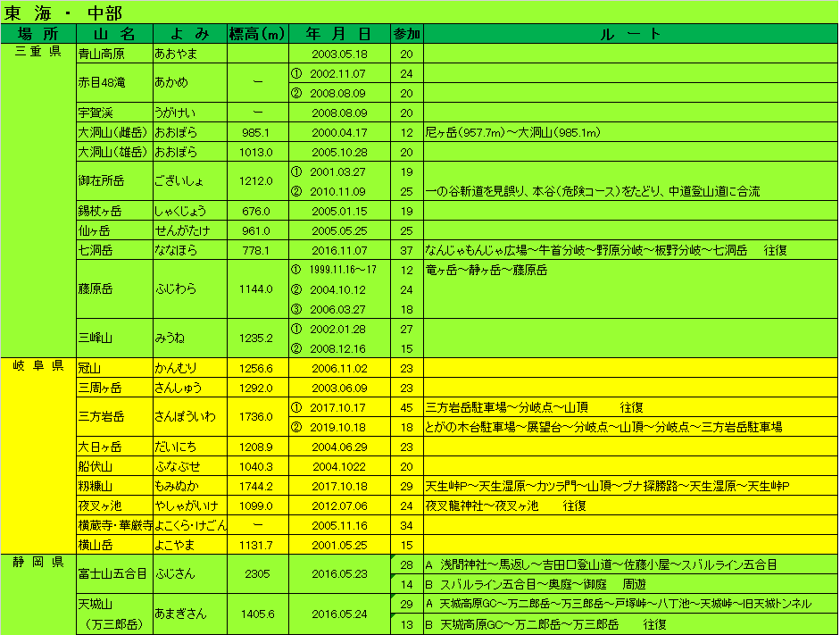Select the ルート column header
The height and width of the screenshot is (635, 840).
click(630, 34)
